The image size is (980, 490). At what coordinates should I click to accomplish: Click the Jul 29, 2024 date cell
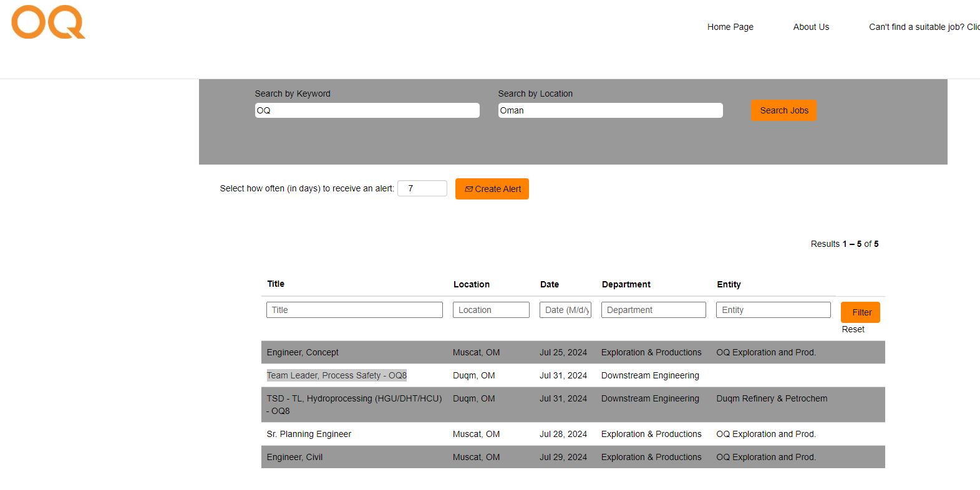[563, 457]
